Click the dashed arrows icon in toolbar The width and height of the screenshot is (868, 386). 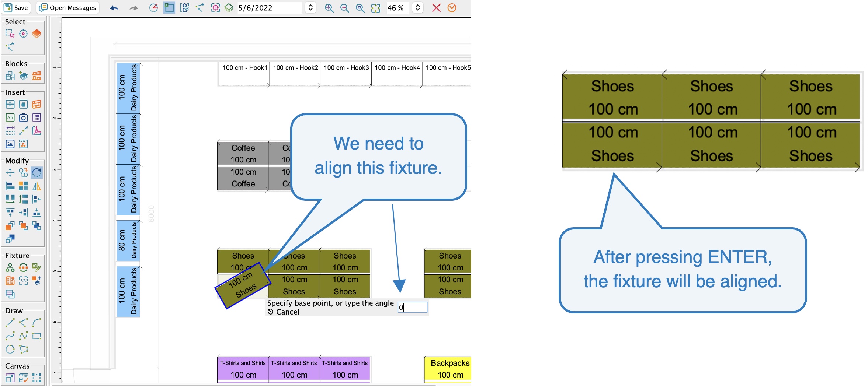(x=200, y=8)
